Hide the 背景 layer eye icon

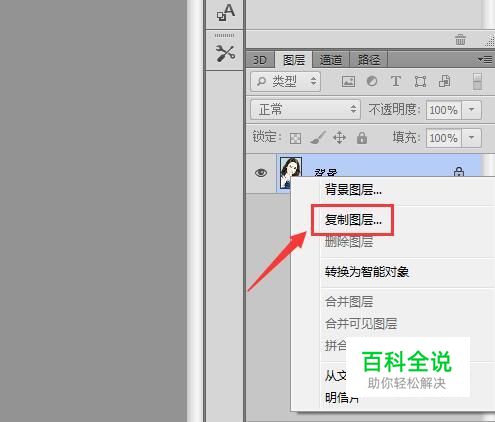pos(261,173)
